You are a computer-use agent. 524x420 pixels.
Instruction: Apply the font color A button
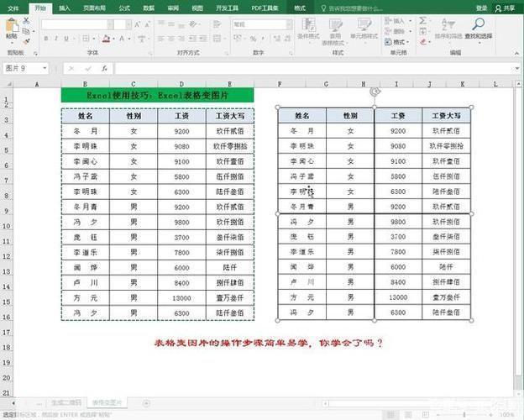[122, 39]
